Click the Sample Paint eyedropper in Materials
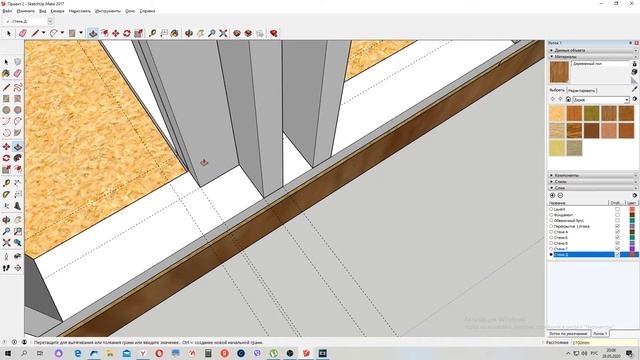 pos(634,89)
